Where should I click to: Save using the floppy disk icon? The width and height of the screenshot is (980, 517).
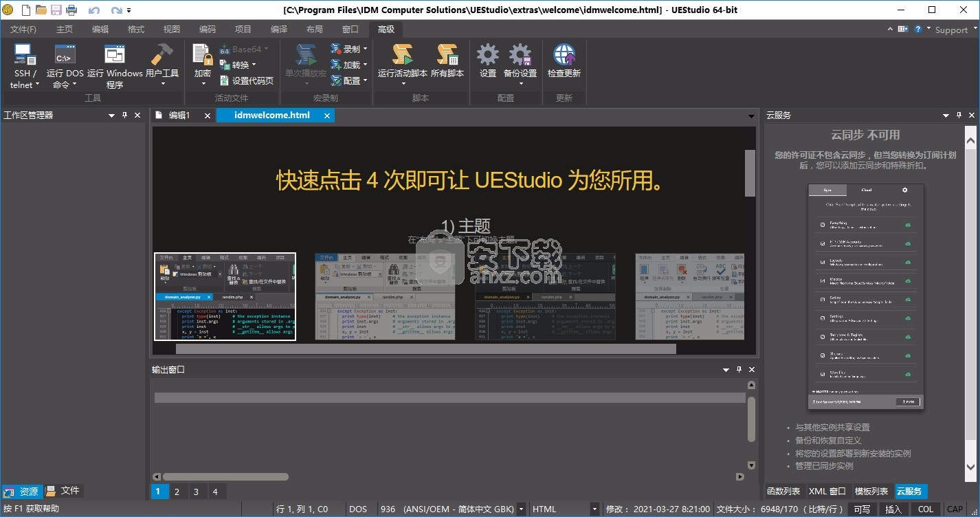pos(56,10)
